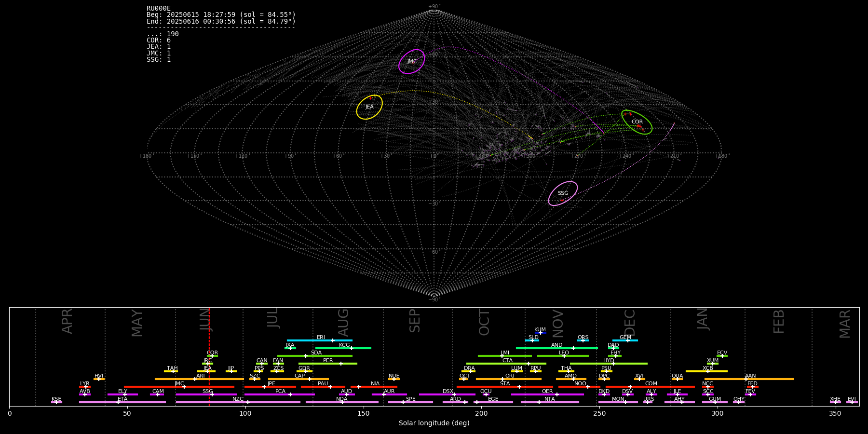Click the COM shower label in timeline
The image size is (868, 434).
(x=651, y=384)
